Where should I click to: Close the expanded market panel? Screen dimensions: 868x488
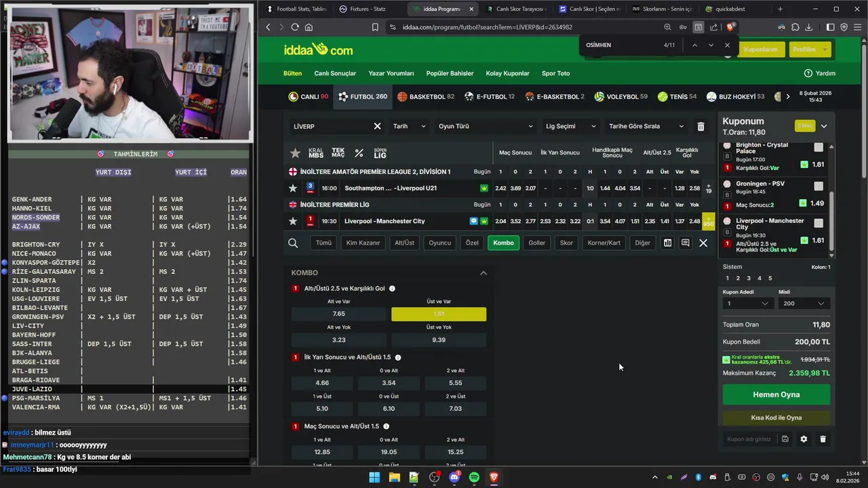[x=703, y=243]
